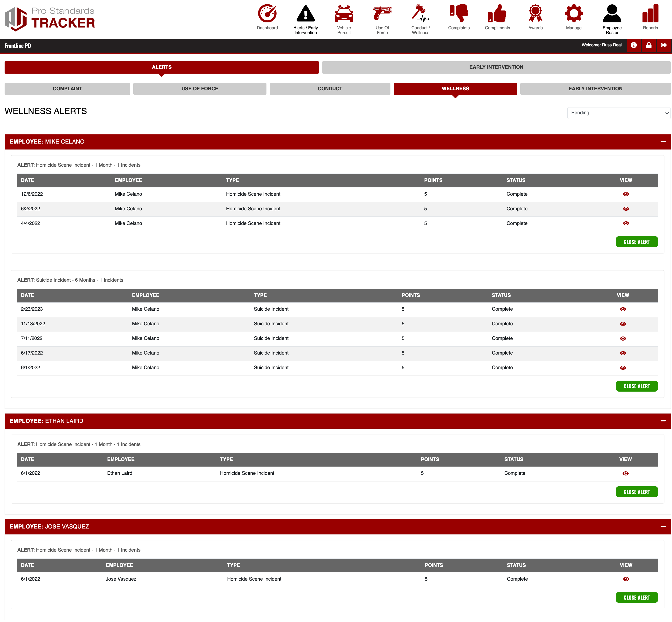Collapse the Ethan Laird employee section
This screenshot has height=622, width=672.
(663, 421)
